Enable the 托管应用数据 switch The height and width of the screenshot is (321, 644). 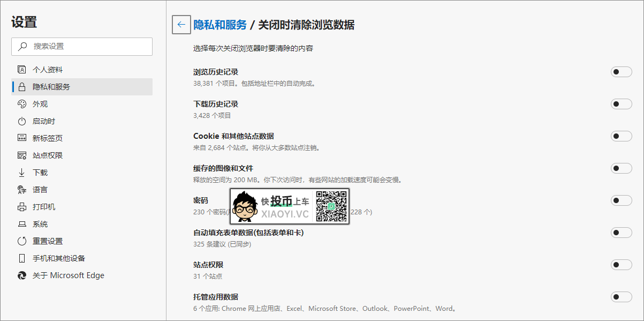click(x=622, y=297)
